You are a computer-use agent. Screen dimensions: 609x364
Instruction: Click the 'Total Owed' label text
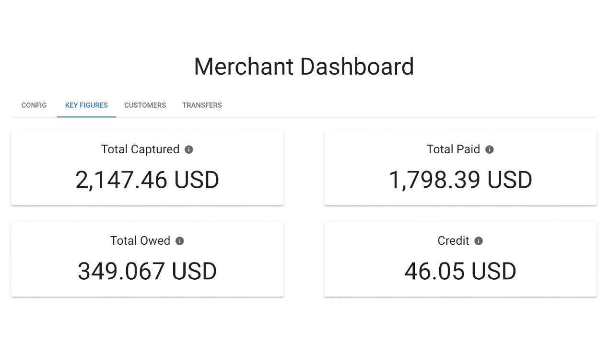click(x=140, y=240)
